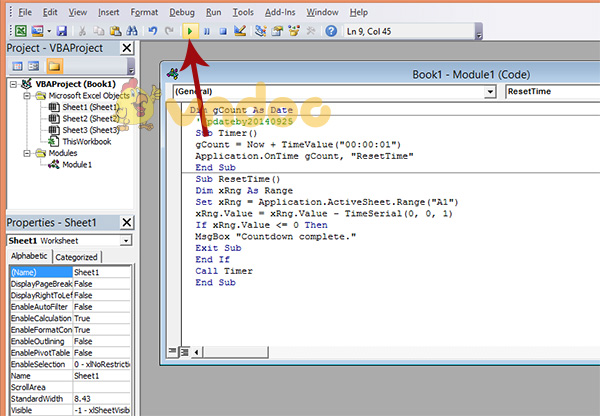This screenshot has height=416, width=600.
Task: Select Sheet1 (Sheet1) in project tree
Action: pyautogui.click(x=91, y=107)
